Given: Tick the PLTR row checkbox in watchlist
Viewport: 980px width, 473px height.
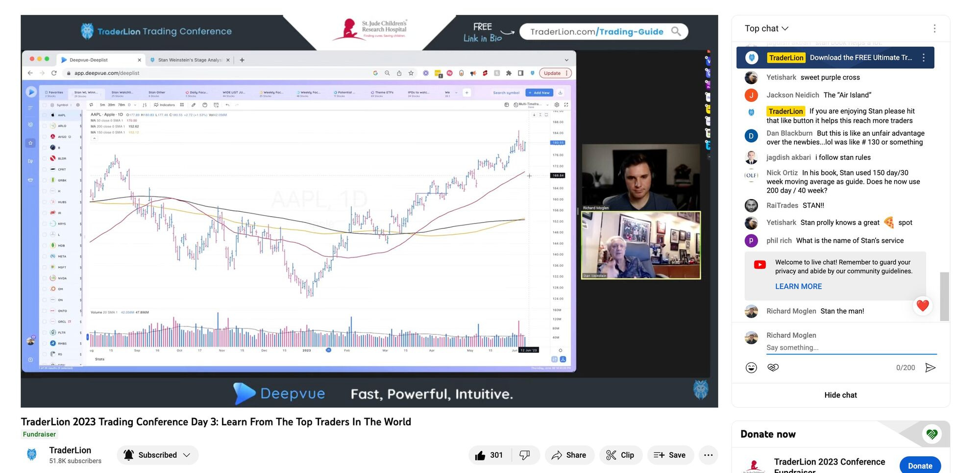Looking at the screenshot, I should tap(45, 332).
